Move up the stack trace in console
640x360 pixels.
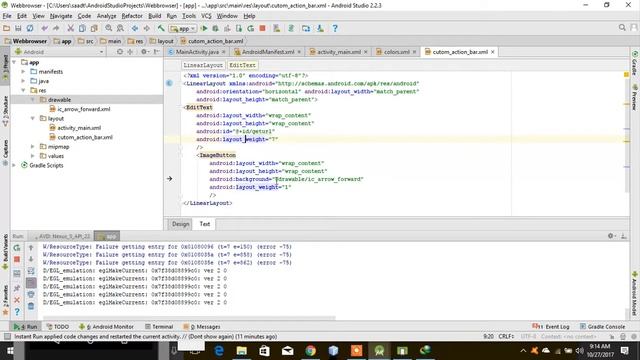tap(31, 248)
